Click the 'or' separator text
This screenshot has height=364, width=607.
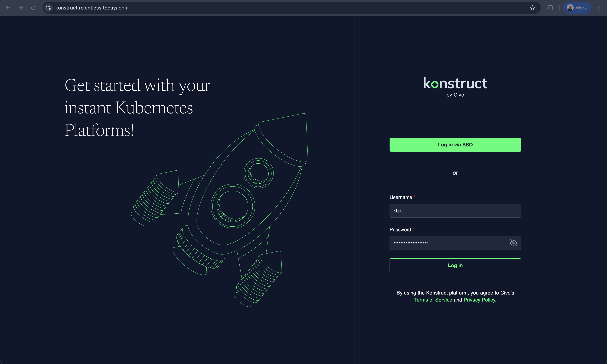click(x=455, y=173)
